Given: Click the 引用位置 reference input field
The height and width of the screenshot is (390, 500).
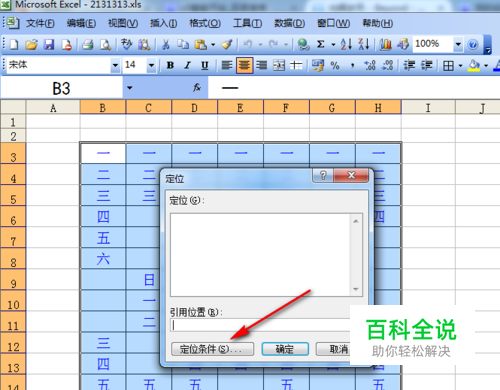Looking at the screenshot, I should click(x=260, y=325).
